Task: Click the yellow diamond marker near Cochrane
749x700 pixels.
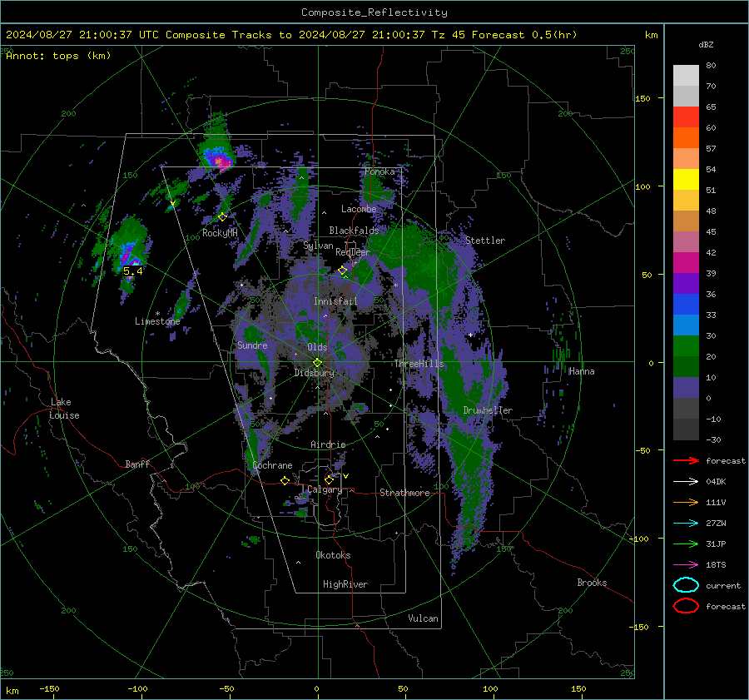Action: click(285, 480)
